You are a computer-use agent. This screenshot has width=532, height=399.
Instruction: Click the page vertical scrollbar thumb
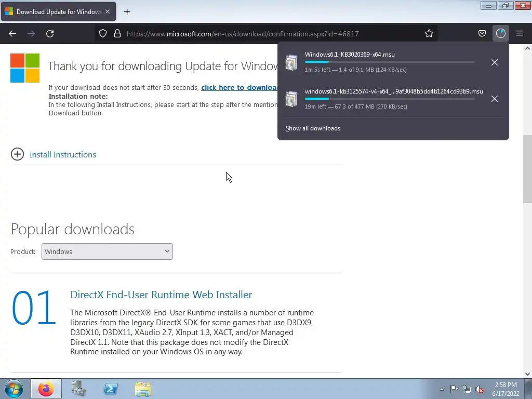(527, 169)
